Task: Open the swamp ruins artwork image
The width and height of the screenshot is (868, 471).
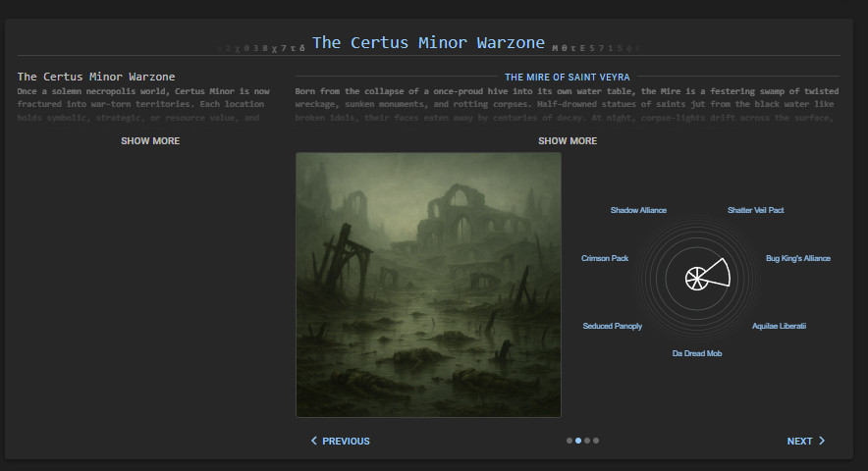Action: pos(428,285)
